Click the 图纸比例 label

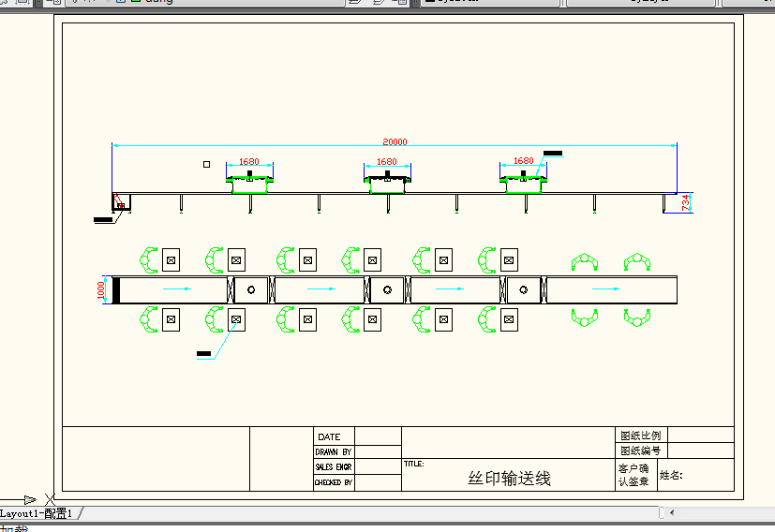(x=641, y=436)
